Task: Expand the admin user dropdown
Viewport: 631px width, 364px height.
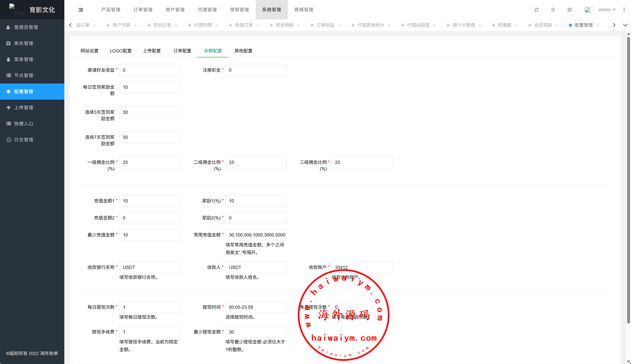Action: [607, 10]
